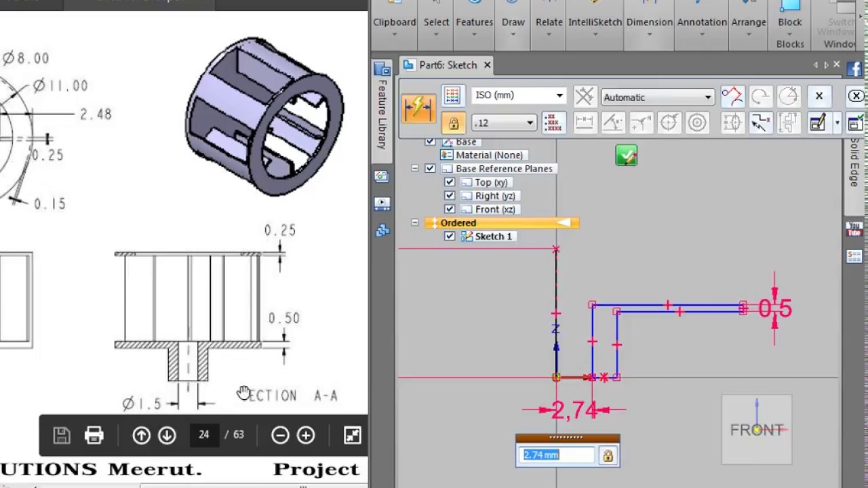Save the PDF using the floppy disk icon
This screenshot has width=868, height=488.
[62, 435]
